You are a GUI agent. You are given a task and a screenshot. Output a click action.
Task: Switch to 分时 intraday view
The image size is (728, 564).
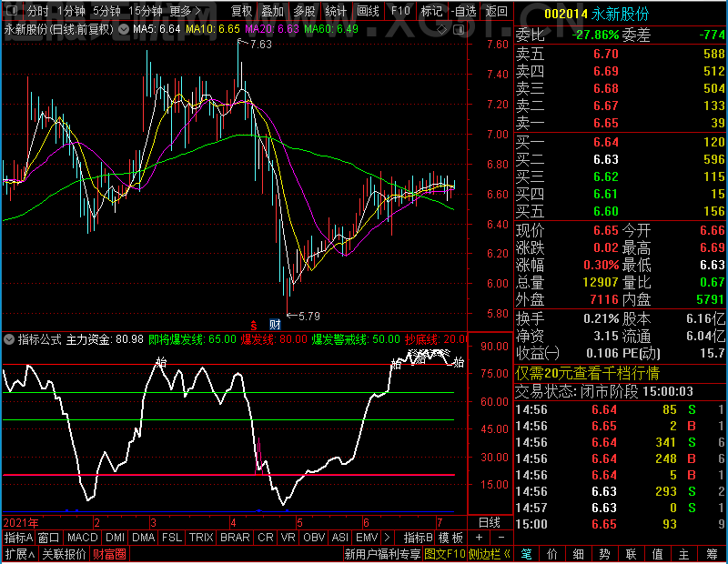37,11
